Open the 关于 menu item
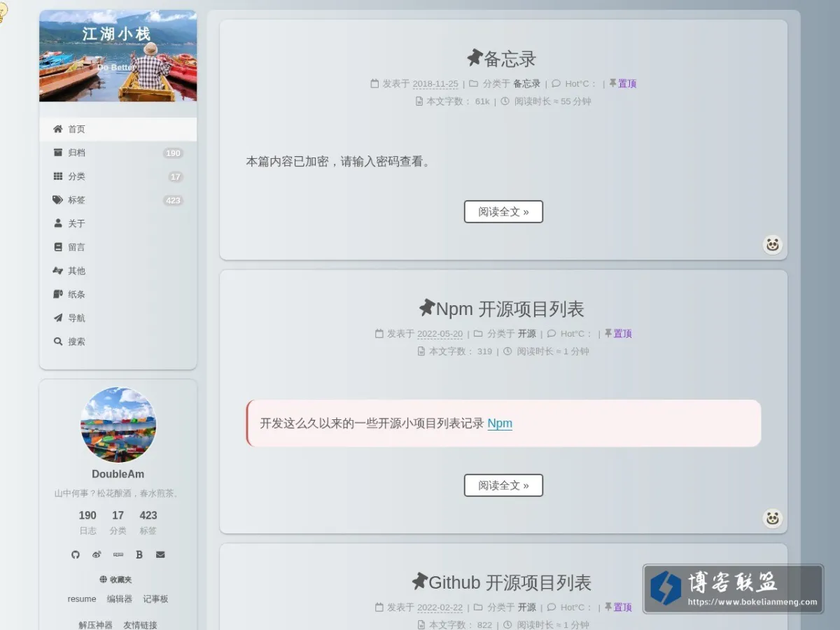This screenshot has width=840, height=630. coord(118,224)
